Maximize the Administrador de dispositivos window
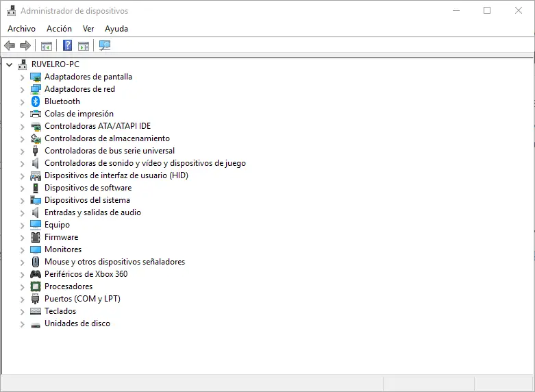Viewport: 535px width, 392px height. click(x=487, y=10)
